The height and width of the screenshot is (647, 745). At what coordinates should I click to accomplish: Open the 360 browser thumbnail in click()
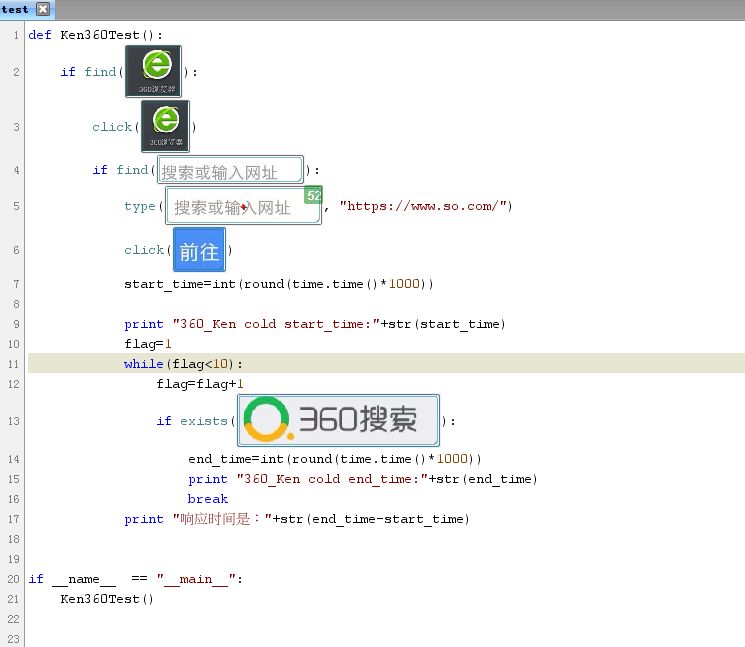pyautogui.click(x=165, y=126)
